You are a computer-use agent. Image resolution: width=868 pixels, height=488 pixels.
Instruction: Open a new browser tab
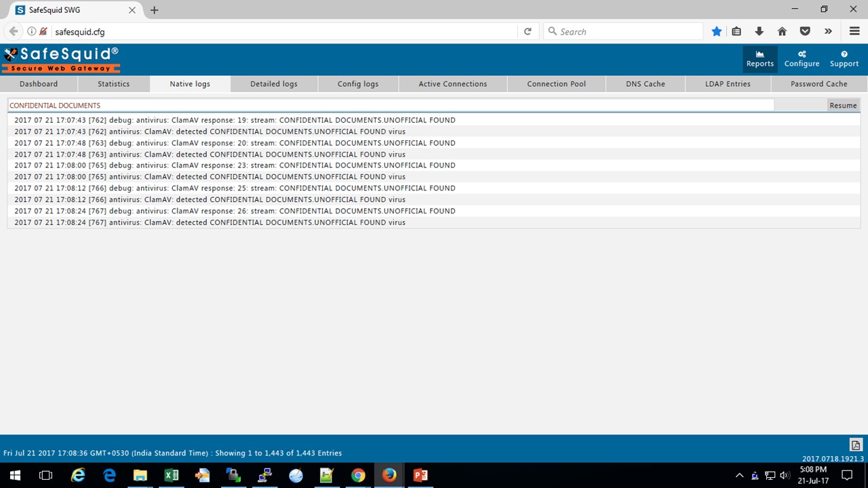point(154,10)
